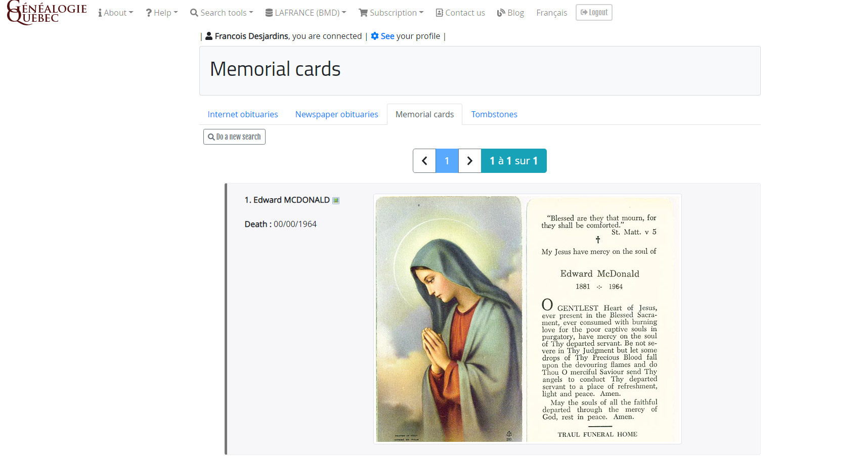Open the Edward McDonald memorial card image
Viewport: 868px width, 456px height.
[x=528, y=319]
